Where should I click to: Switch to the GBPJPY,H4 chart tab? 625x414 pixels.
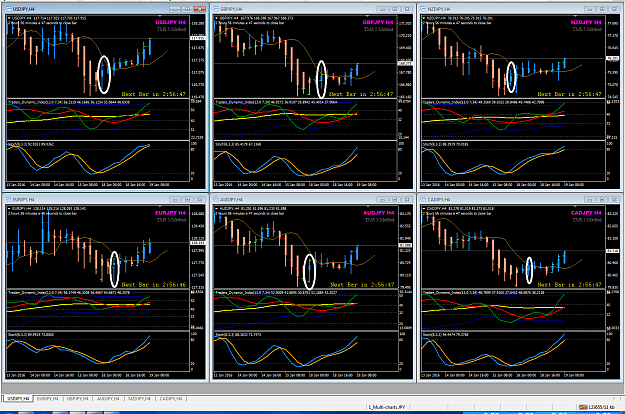click(77, 398)
